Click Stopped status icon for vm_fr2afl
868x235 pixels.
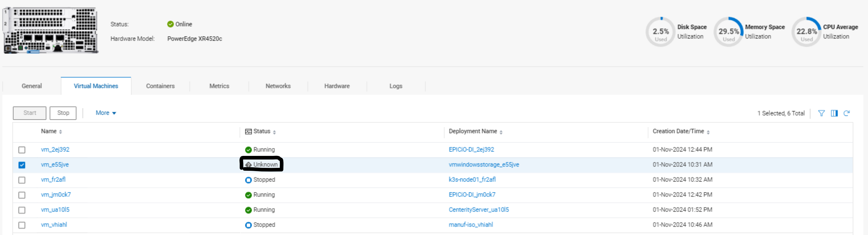pos(248,180)
